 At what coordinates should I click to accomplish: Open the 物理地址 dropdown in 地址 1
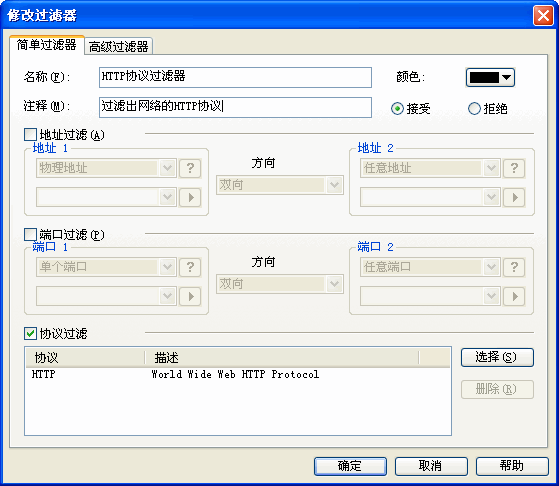[106, 168]
